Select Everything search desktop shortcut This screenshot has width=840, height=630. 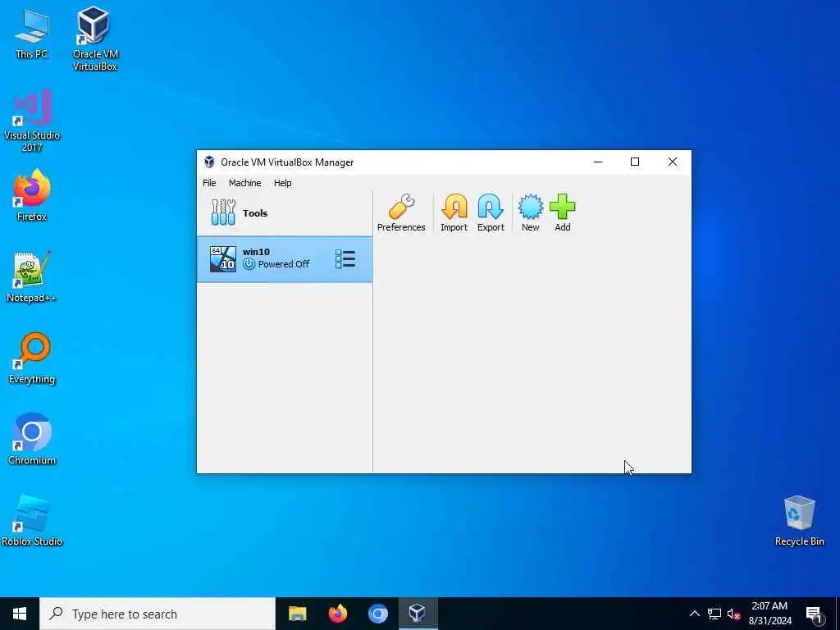point(32,358)
